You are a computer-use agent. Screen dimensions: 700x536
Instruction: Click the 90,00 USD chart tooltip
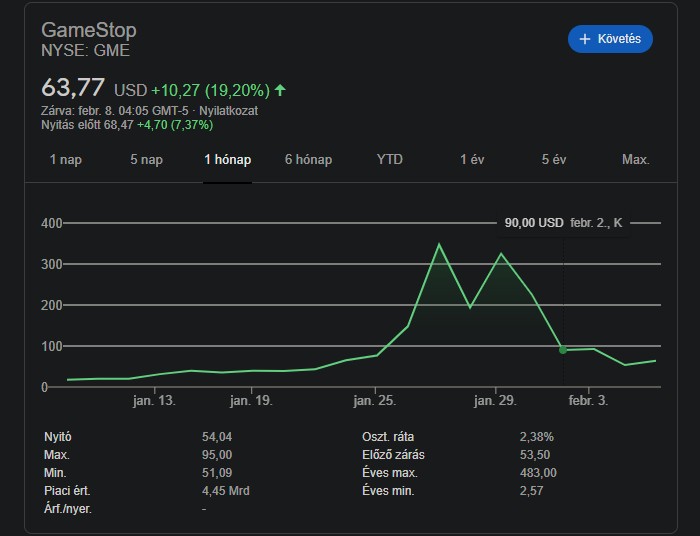[x=563, y=223]
